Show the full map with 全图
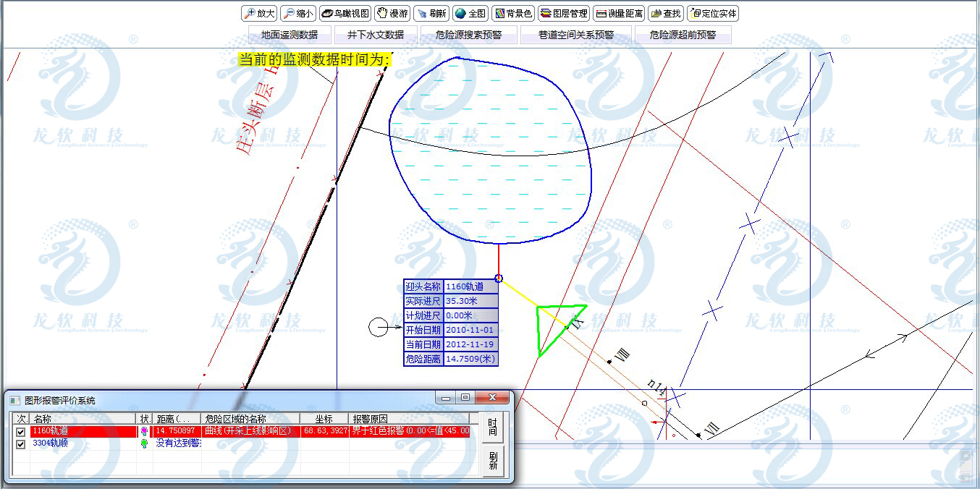This screenshot has height=489, width=980. (470, 13)
